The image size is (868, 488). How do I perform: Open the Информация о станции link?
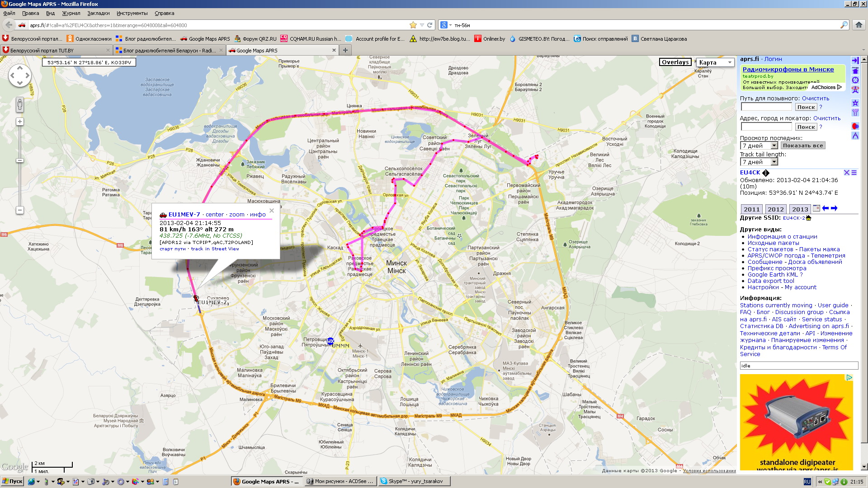[782, 237]
